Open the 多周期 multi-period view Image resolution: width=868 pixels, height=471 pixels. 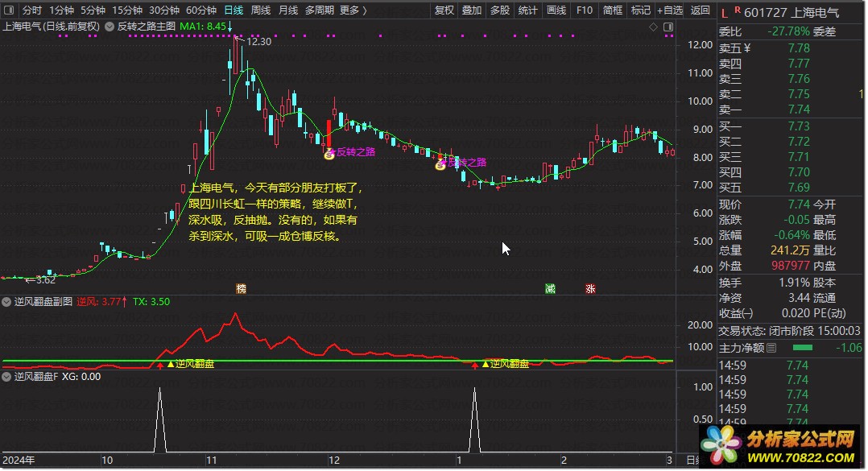coord(320,10)
